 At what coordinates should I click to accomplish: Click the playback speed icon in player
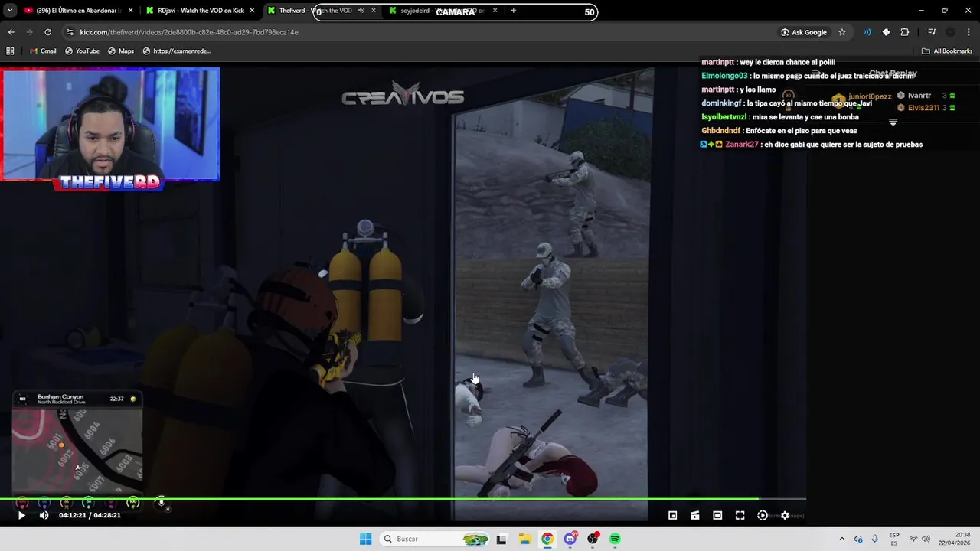pos(763,515)
